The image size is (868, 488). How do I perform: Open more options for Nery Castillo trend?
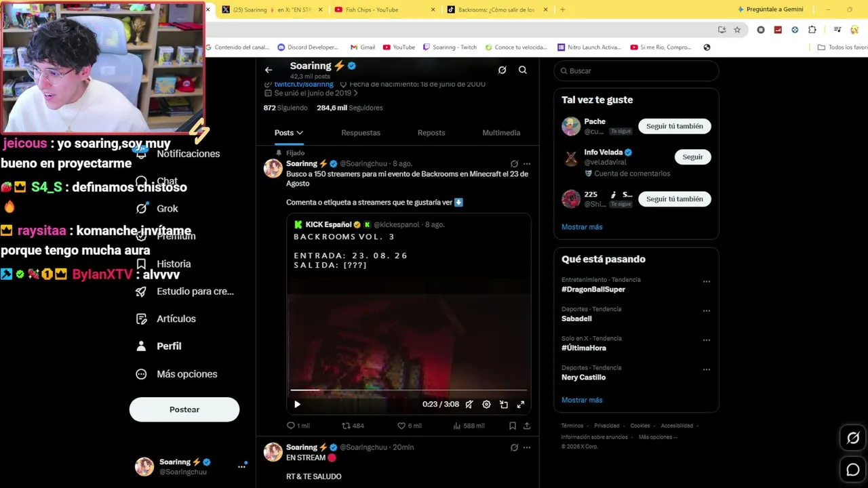(x=707, y=369)
